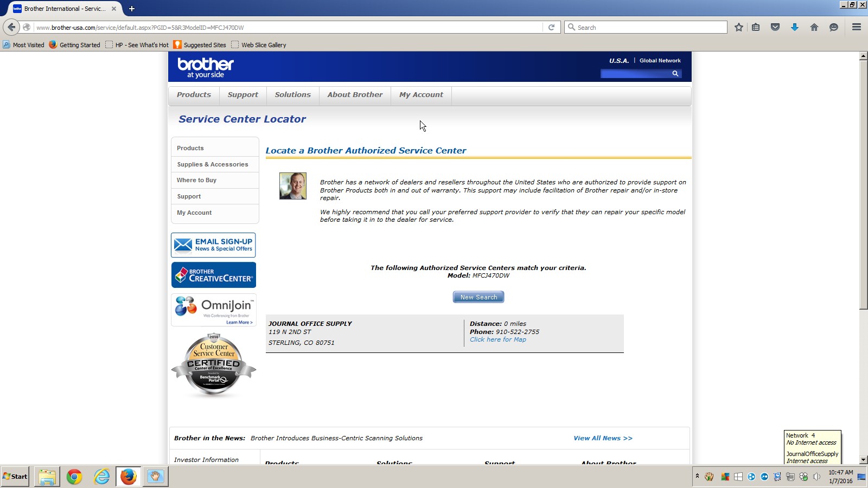Open the Downloads arrow icon

[795, 27]
